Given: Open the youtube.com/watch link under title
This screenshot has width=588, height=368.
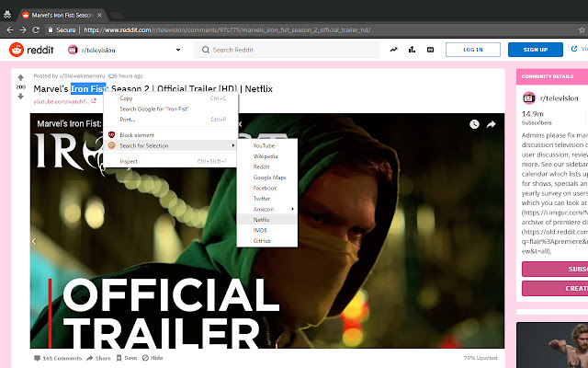Looking at the screenshot, I should click(x=64, y=101).
